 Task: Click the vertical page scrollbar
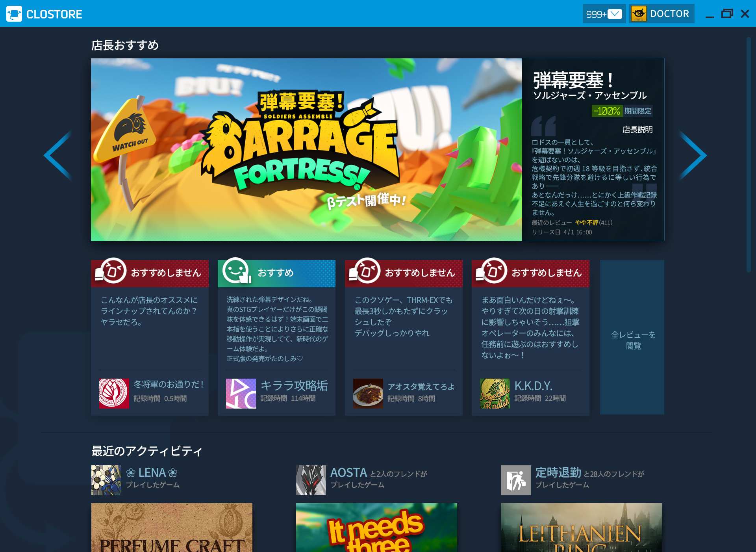(x=749, y=154)
